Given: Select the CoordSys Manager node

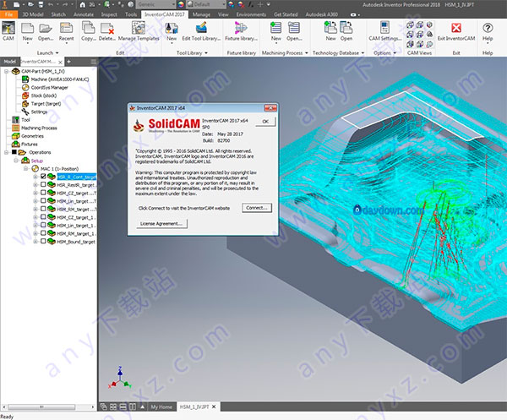Looking at the screenshot, I should (49, 87).
